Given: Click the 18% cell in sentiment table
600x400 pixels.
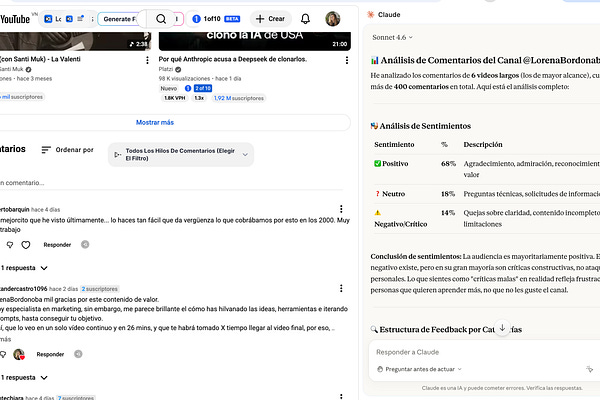Looking at the screenshot, I should click(448, 194).
